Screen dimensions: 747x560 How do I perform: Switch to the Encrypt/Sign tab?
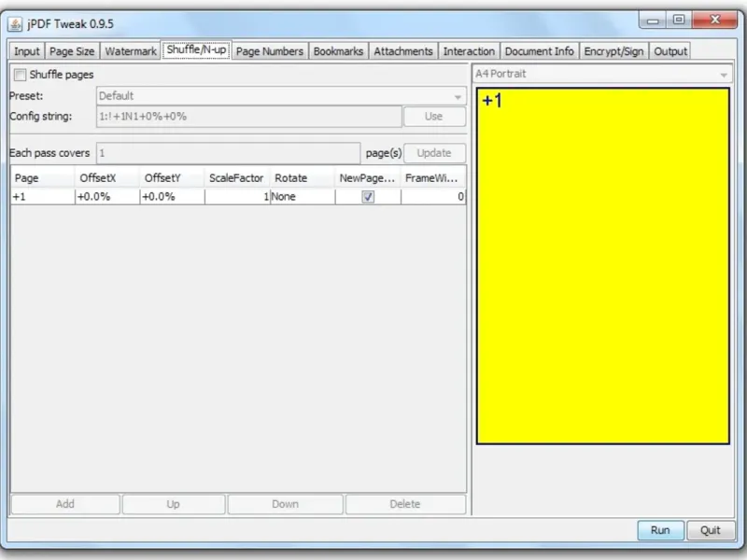coord(613,51)
